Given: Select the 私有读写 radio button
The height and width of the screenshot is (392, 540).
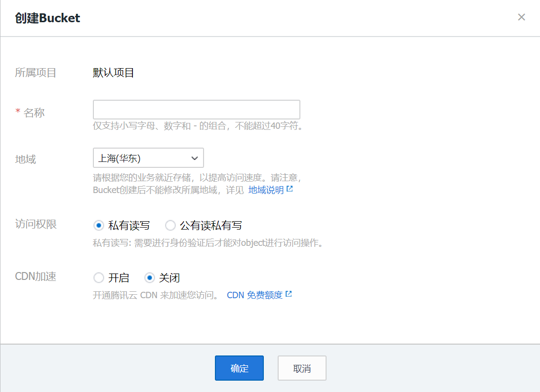Looking at the screenshot, I should (x=98, y=225).
